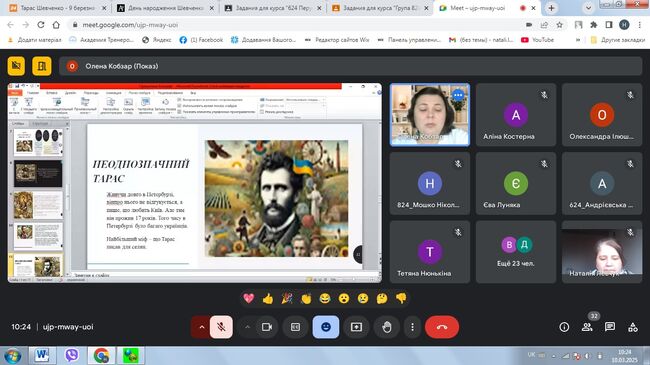Viewport: 650px width, 365px height.
Task: Open Chrome side panel icon
Action: pos(609,25)
